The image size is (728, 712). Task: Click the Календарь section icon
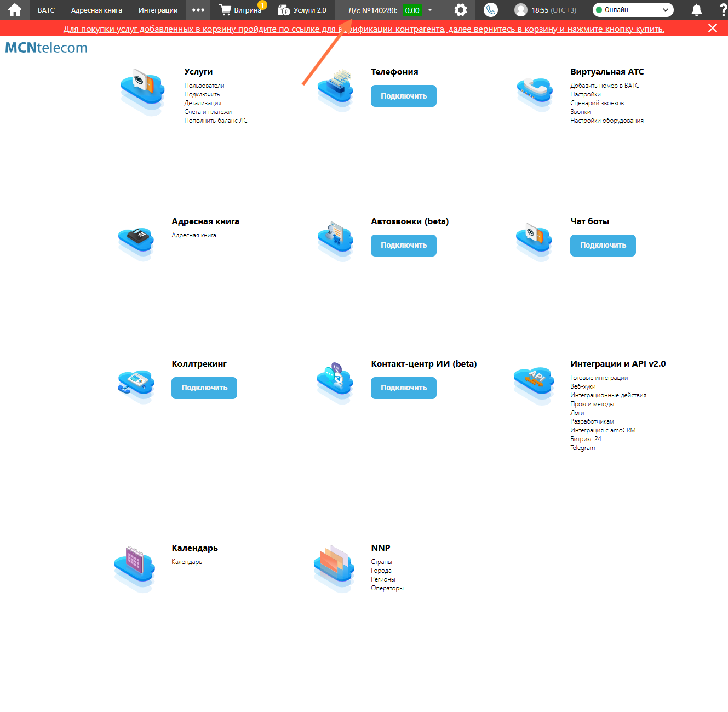point(135,569)
